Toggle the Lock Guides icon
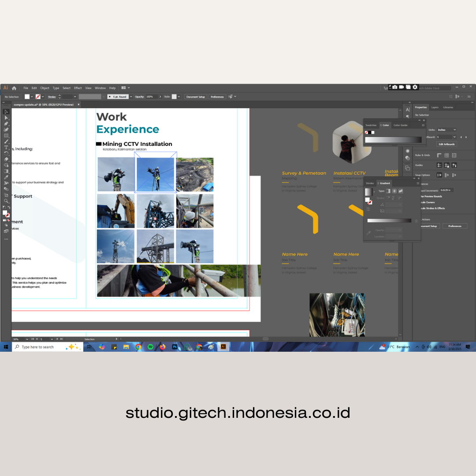476x476 pixels. [446, 165]
